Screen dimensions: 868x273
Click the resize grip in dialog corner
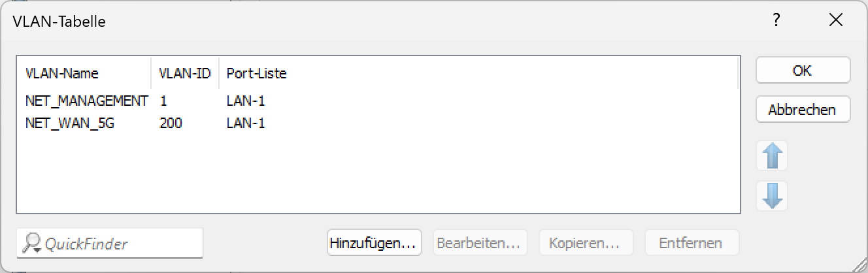861,266
